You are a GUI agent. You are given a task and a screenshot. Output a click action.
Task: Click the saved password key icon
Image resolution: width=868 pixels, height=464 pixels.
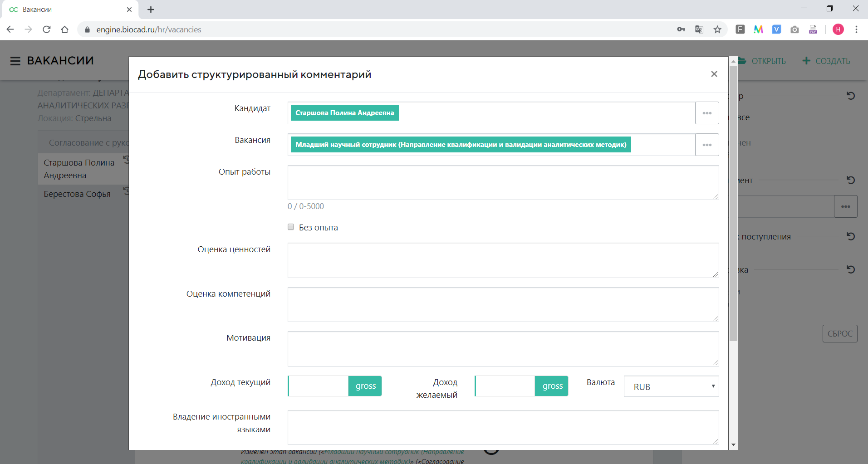click(x=681, y=29)
